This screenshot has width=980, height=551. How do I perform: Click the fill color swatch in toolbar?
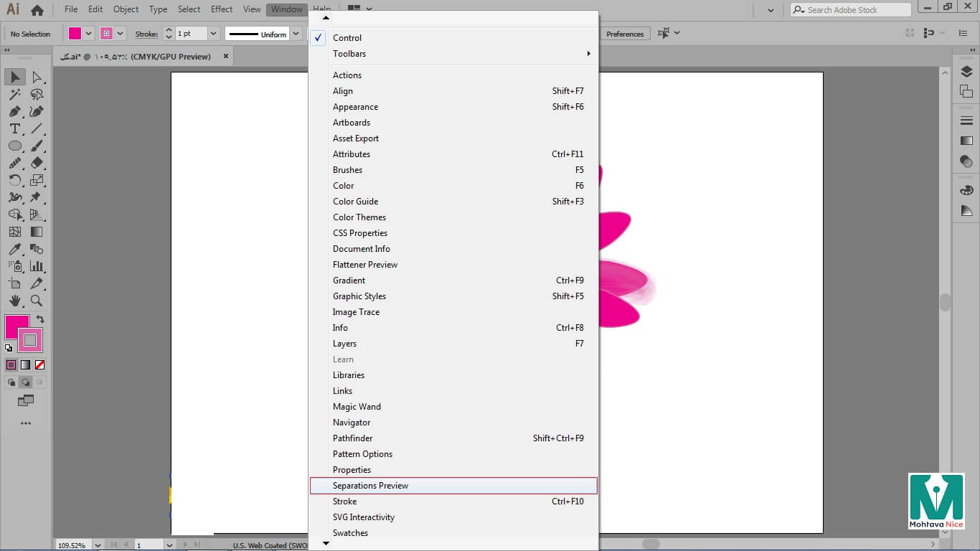(16, 326)
